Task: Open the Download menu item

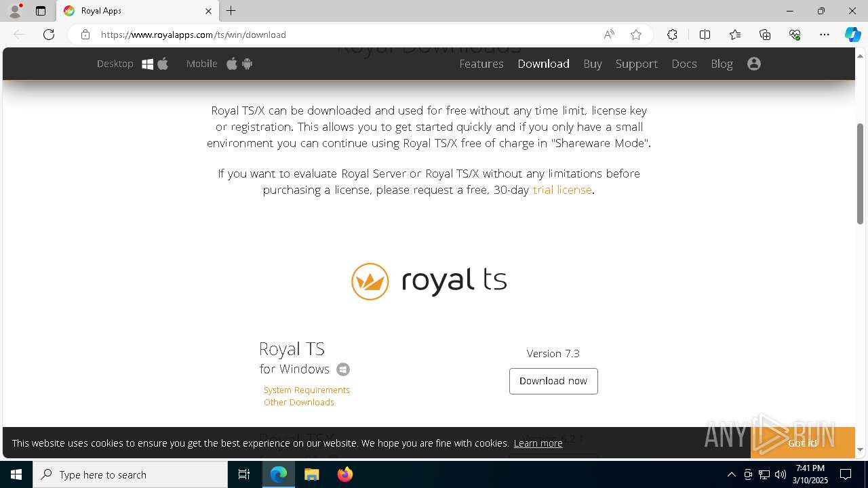Action: click(543, 64)
